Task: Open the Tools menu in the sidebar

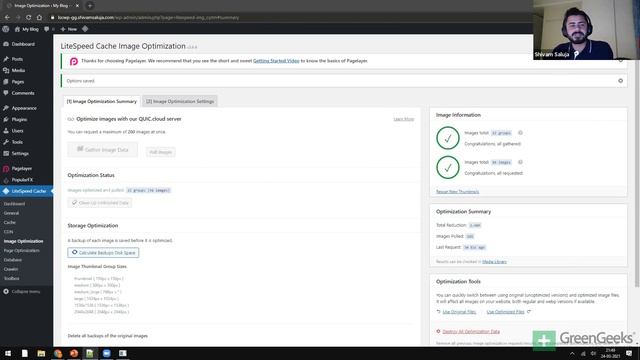Action: click(x=17, y=142)
